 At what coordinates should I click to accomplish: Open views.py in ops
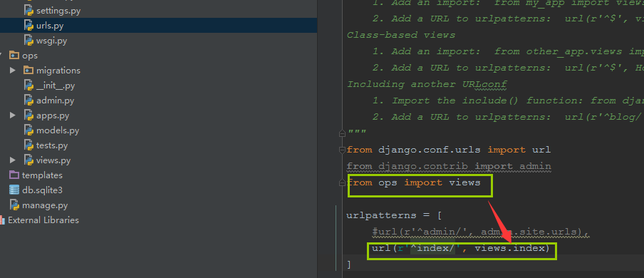(53, 160)
